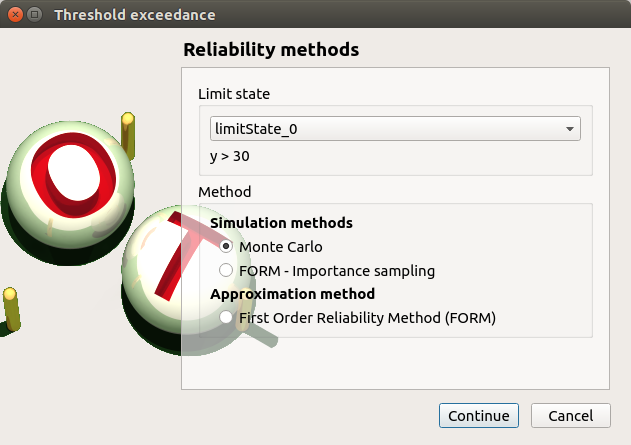Viewport: 631px width, 445px height.
Task: Click the "Reliability methods" heading
Action: point(271,49)
